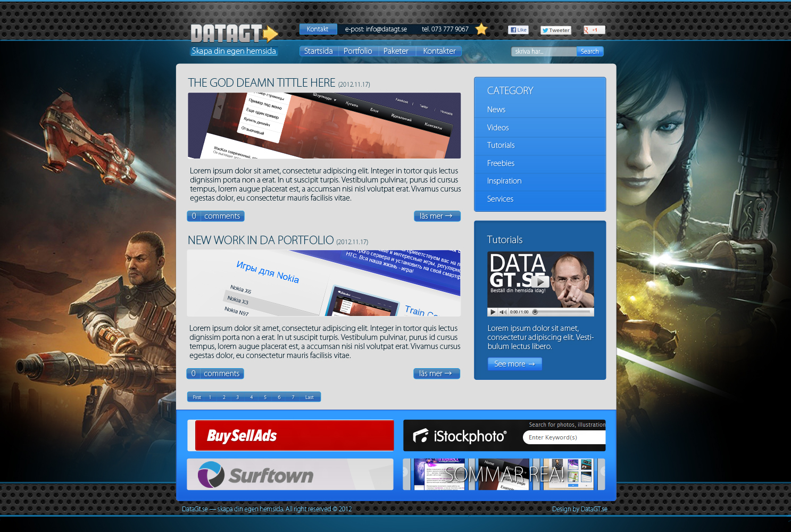Click the video player play control
791x532 pixels.
493,312
